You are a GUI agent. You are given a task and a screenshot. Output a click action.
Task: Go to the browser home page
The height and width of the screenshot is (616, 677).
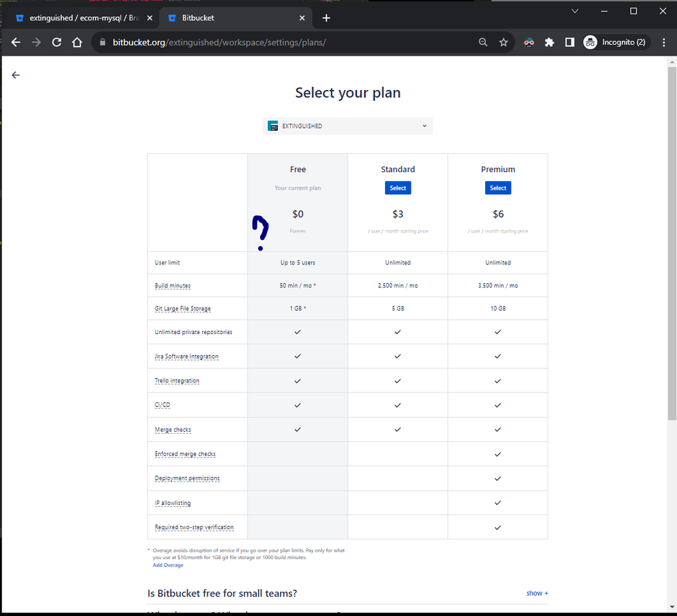click(77, 42)
